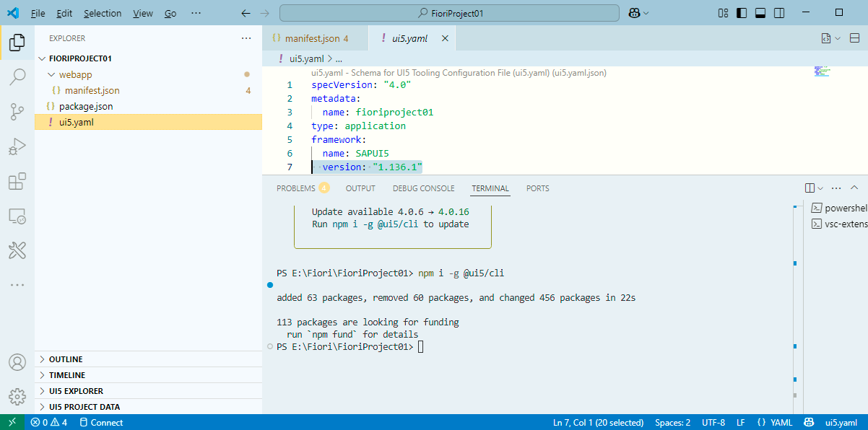Open the Edit menu

click(64, 13)
